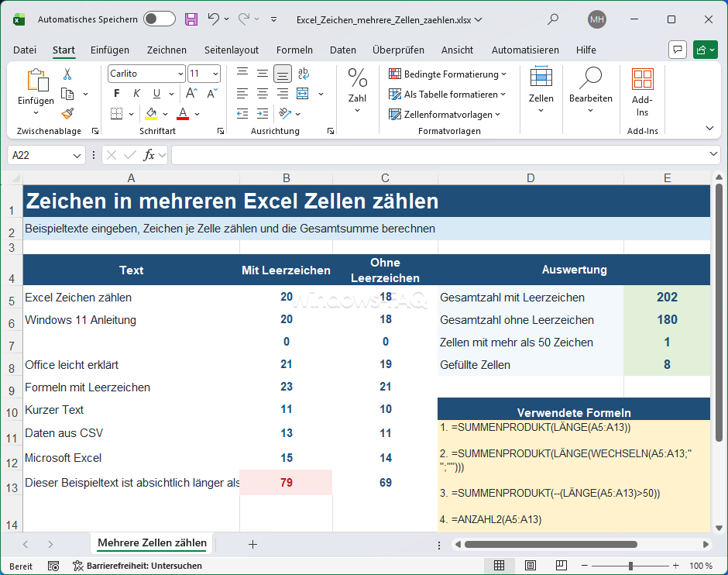
Task: Click the zoom level 100 % label
Action: tap(701, 566)
